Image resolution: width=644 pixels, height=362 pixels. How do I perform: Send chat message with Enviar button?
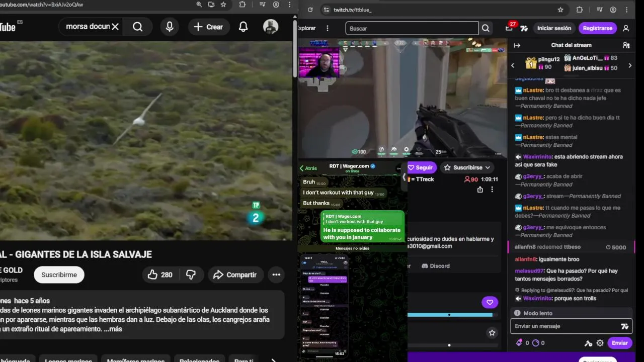pyautogui.click(x=619, y=343)
